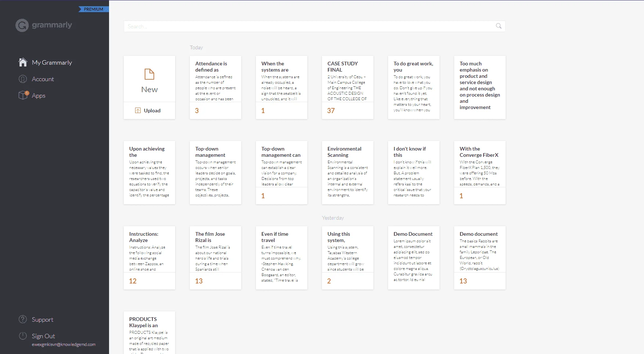Viewport: 644px width, 354px height.
Task: Click issue count 13 on Demo document card
Action: click(x=463, y=281)
